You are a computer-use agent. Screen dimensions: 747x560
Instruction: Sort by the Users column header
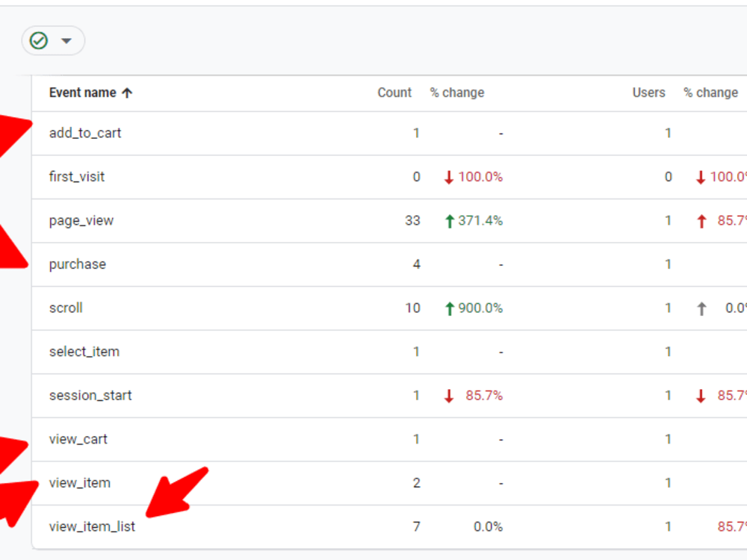click(x=648, y=93)
